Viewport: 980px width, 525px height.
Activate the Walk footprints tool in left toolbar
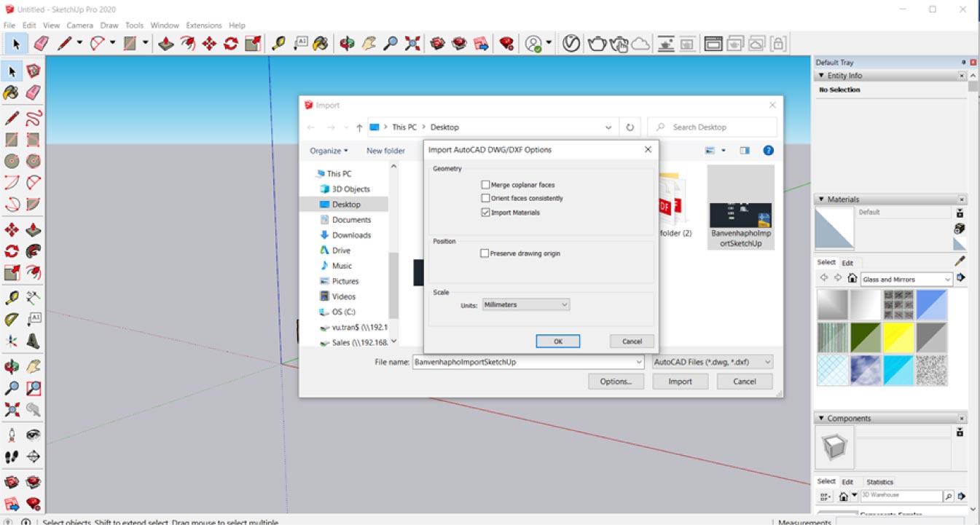12,457
